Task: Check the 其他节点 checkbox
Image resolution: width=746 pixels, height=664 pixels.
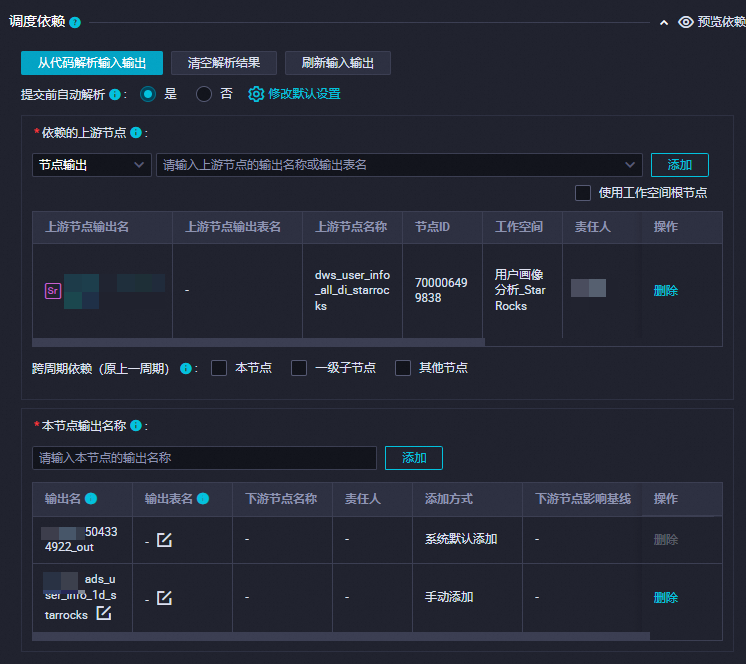Action: tap(403, 368)
